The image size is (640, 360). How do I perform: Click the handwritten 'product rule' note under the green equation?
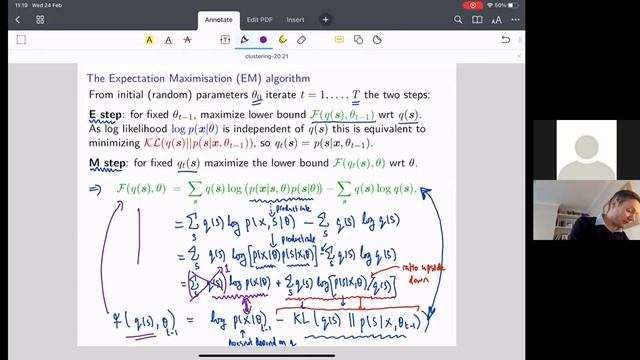[x=293, y=209]
